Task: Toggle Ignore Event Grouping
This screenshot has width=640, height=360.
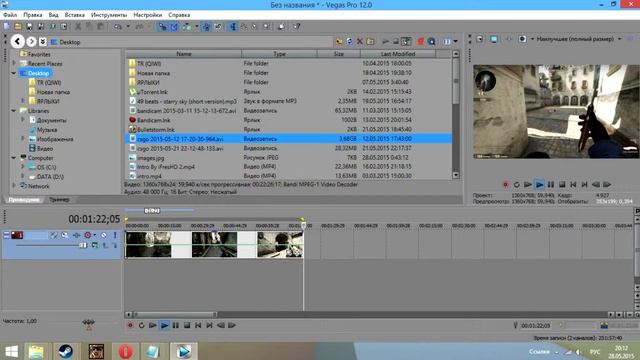Action: pos(218,27)
